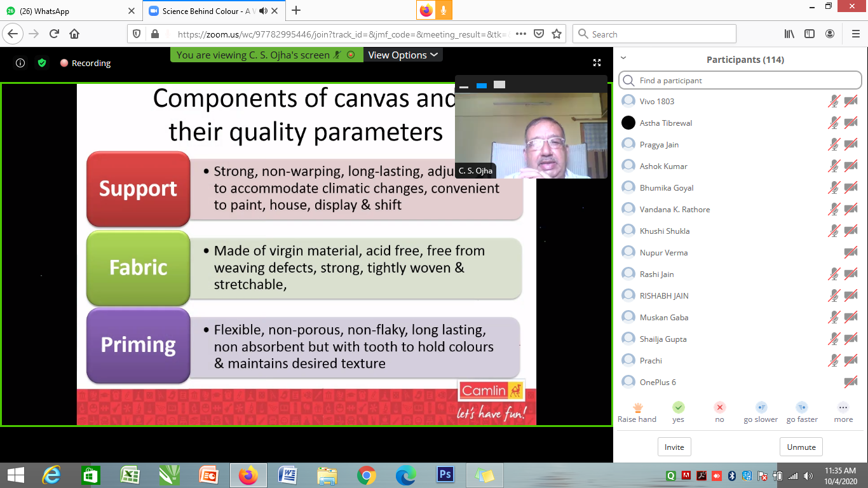868x488 pixels.
Task: Select the go slower feedback icon
Action: tap(761, 408)
